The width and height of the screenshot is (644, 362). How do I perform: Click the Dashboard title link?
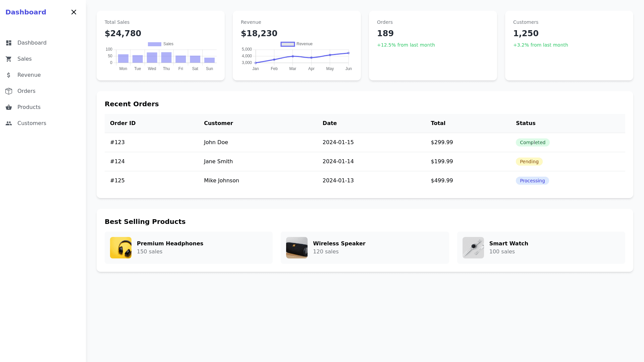click(x=26, y=12)
